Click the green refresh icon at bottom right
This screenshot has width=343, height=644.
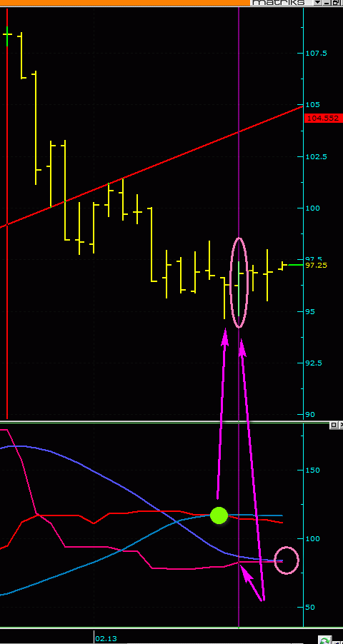pos(325,640)
